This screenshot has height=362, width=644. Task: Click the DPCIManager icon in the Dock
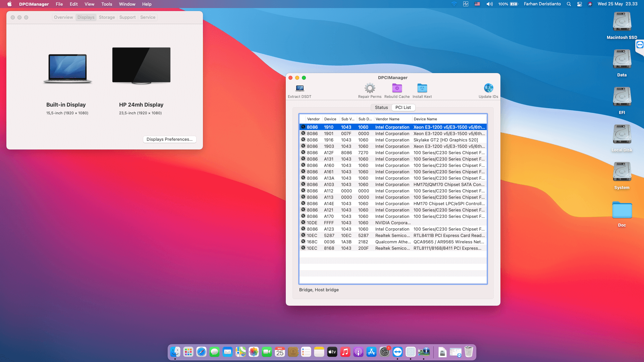click(x=424, y=352)
